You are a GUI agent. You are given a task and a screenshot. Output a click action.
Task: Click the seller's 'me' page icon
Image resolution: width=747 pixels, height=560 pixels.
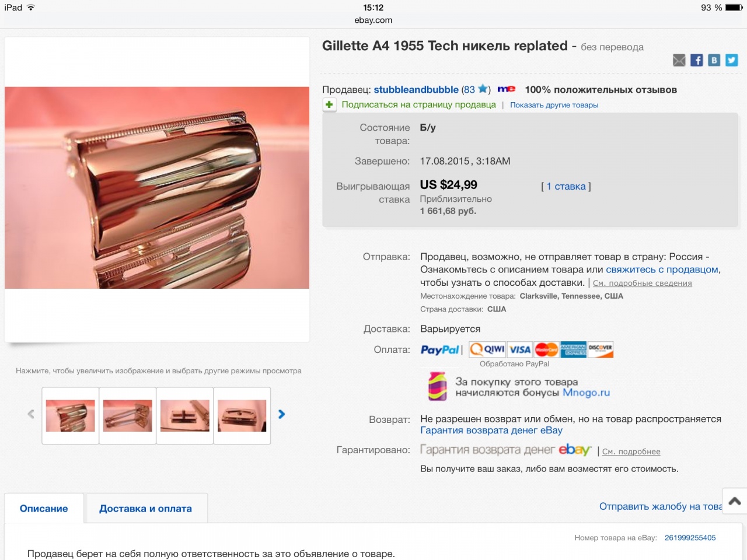(506, 89)
